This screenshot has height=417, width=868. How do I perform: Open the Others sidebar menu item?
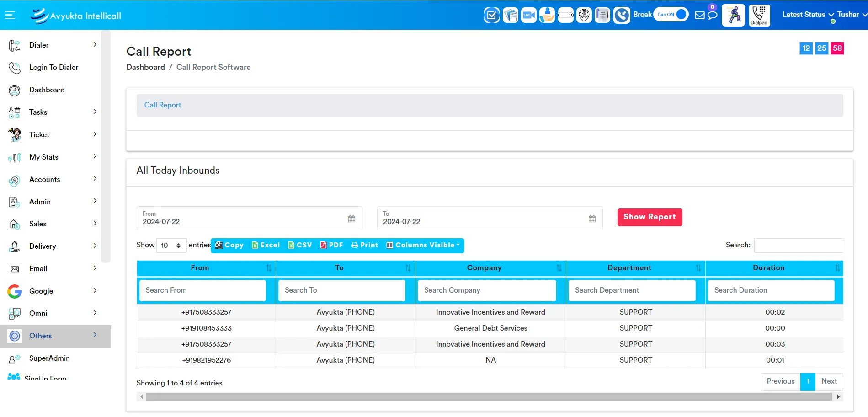pyautogui.click(x=53, y=336)
